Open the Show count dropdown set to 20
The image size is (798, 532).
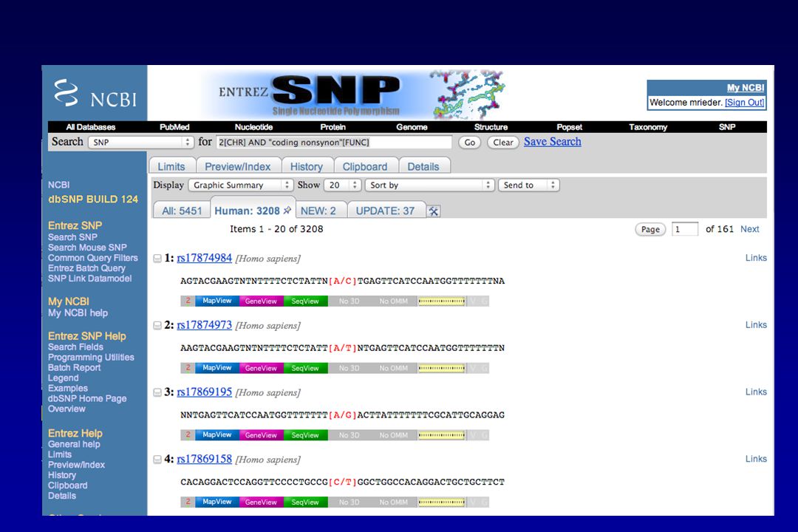click(x=343, y=185)
